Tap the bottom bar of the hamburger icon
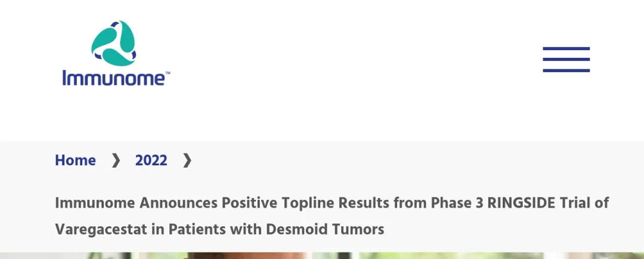 coord(566,70)
